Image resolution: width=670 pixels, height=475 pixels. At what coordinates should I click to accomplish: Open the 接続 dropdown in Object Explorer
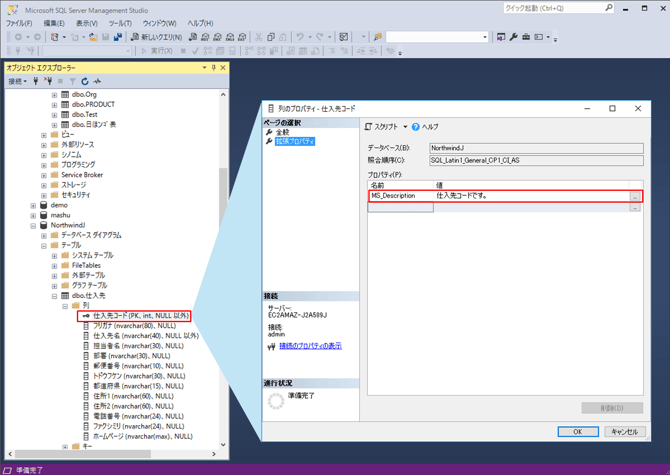pyautogui.click(x=18, y=82)
